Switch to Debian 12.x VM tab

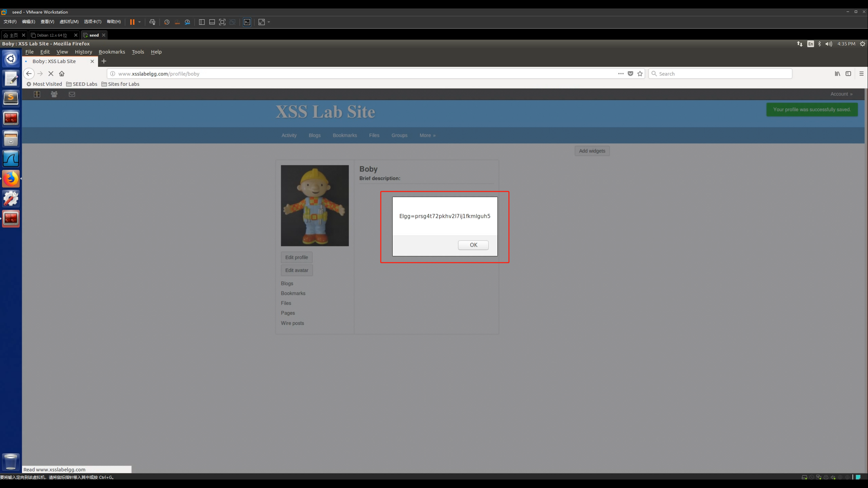[x=52, y=35]
